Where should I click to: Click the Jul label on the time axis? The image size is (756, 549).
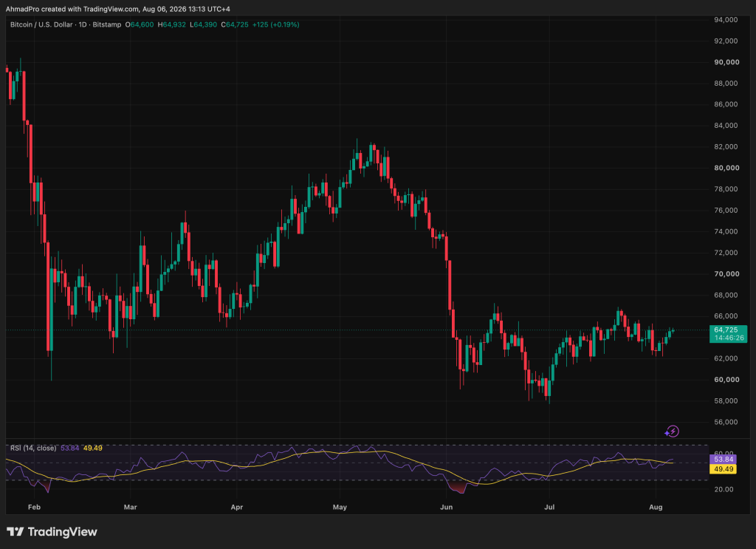[549, 507]
